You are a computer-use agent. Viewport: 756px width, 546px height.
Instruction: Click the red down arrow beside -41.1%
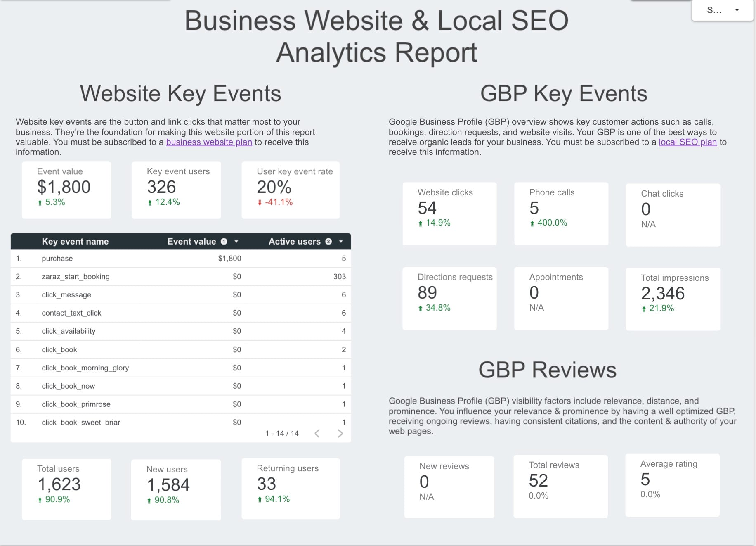click(x=259, y=203)
